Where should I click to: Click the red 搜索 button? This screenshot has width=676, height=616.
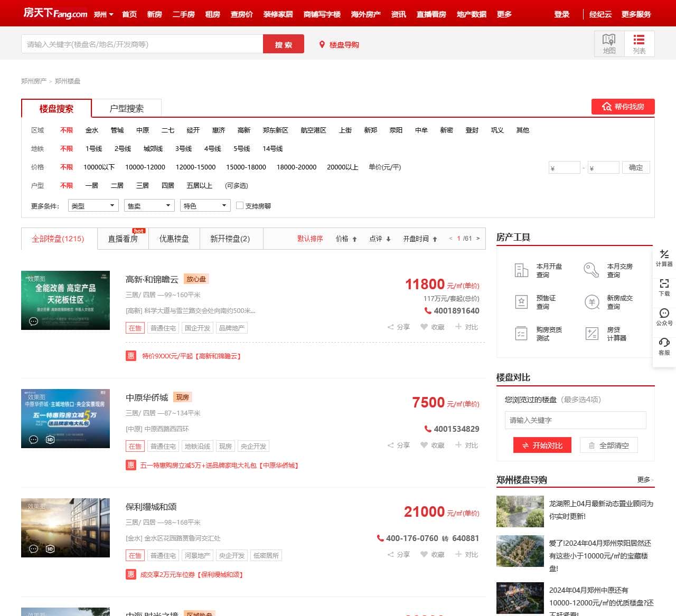pos(284,44)
